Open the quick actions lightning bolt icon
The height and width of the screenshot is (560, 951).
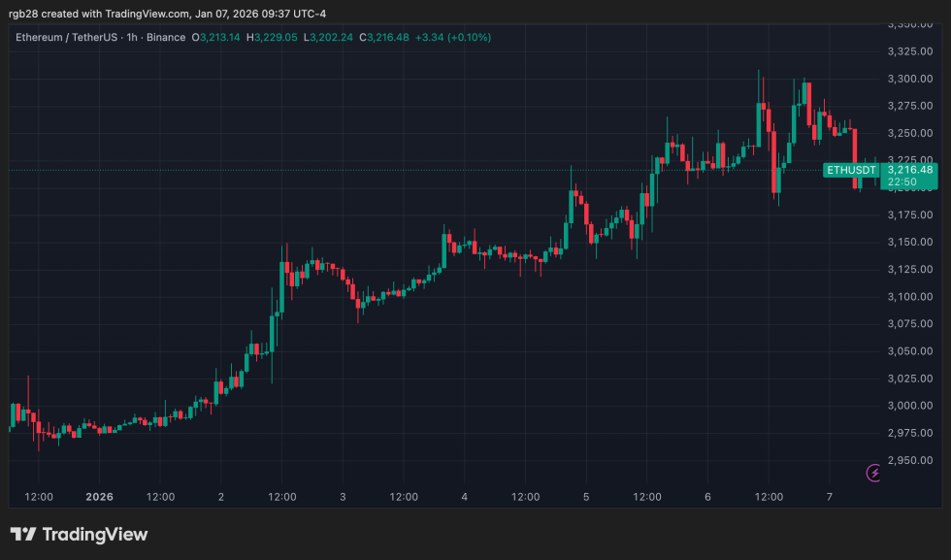(875, 472)
